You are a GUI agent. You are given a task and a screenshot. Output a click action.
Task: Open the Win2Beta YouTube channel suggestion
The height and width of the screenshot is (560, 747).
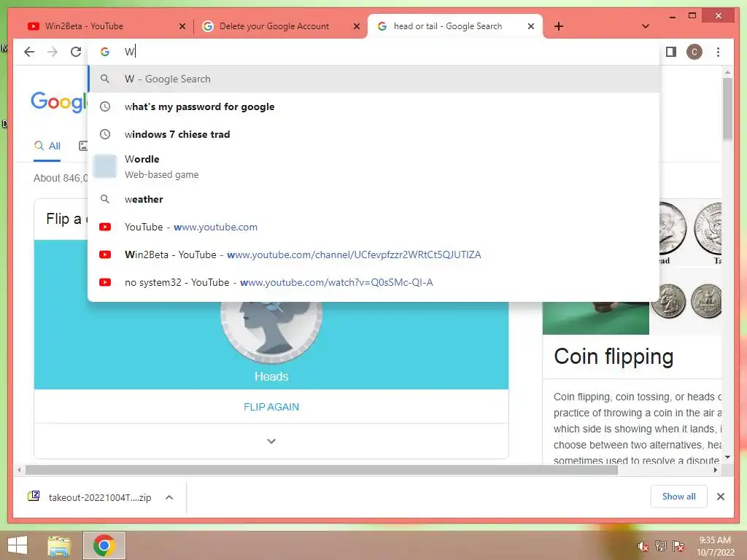point(374,254)
